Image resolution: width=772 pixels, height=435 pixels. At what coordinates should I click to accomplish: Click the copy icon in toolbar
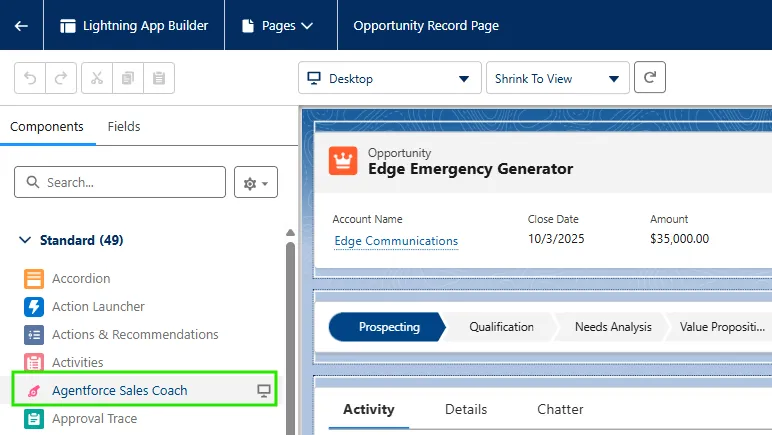point(127,78)
